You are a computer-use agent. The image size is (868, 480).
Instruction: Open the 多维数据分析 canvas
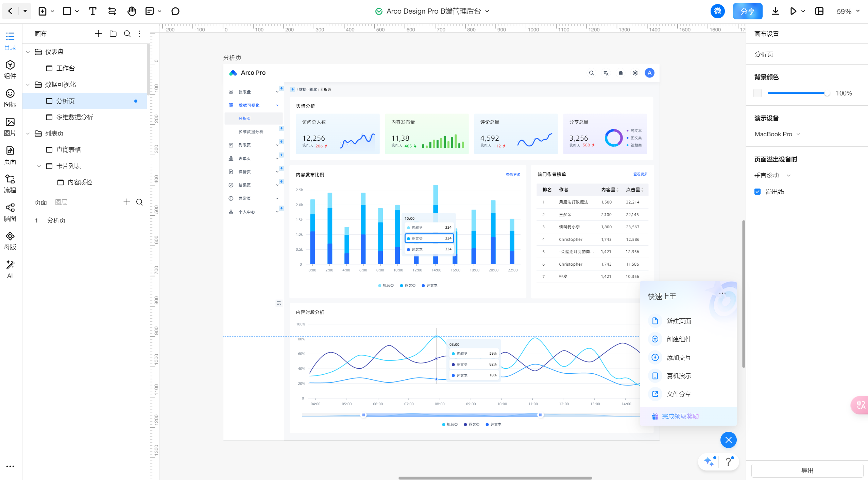(85, 117)
